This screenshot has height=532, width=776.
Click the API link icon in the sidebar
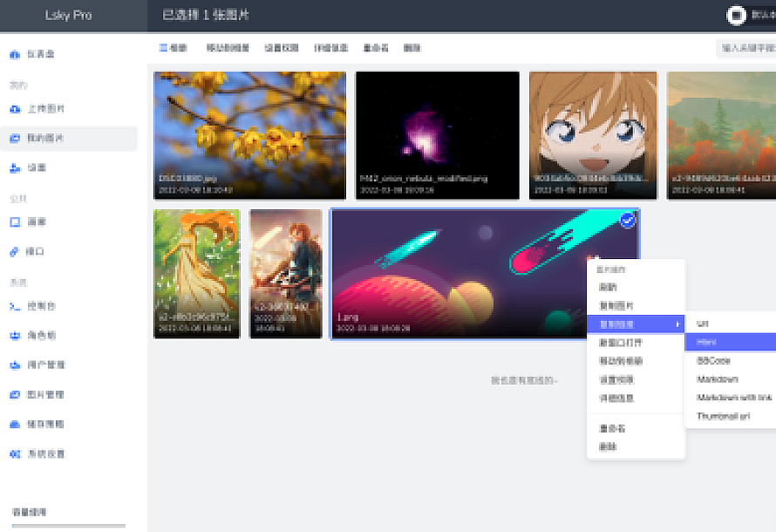(x=15, y=252)
